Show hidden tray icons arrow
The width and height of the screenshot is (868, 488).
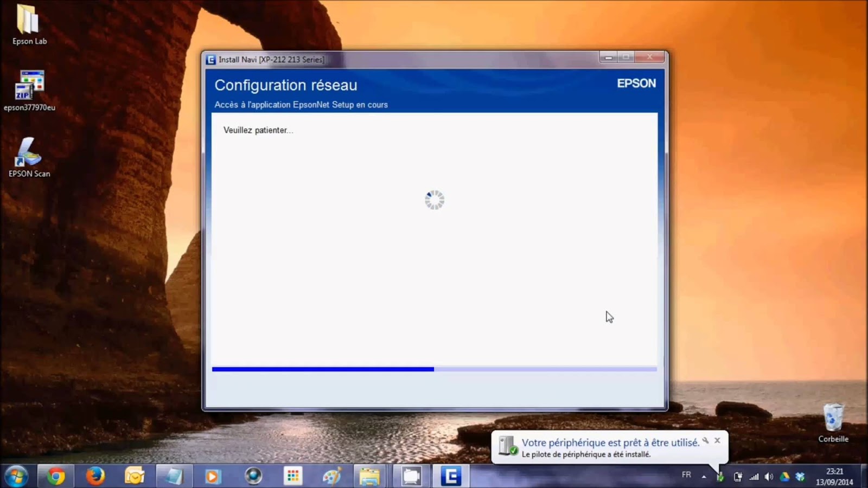(704, 477)
